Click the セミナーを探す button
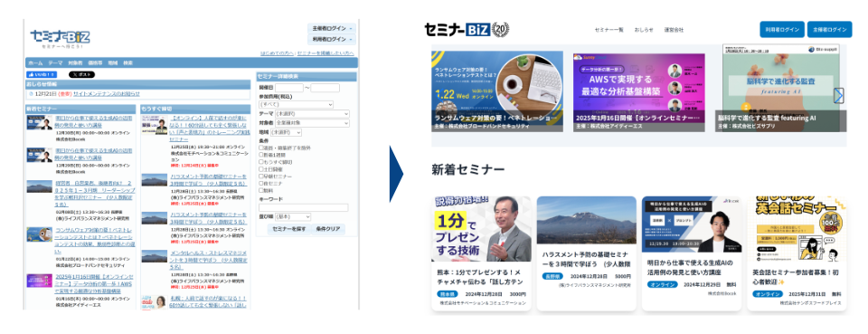 point(289,229)
